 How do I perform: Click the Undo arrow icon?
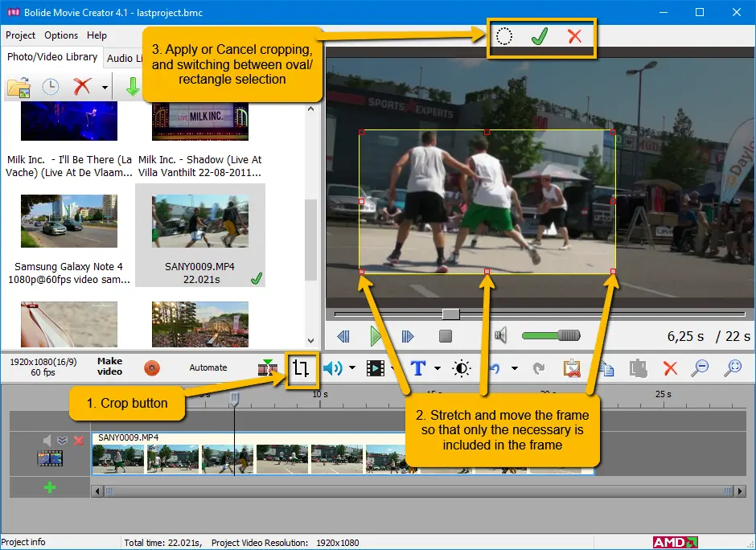[495, 368]
